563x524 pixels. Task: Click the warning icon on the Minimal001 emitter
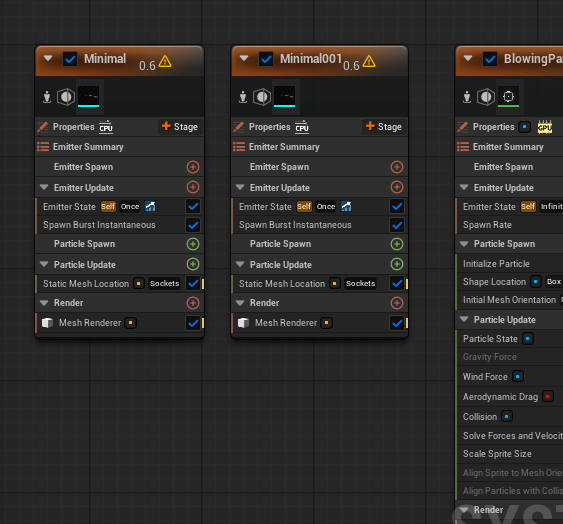369,61
